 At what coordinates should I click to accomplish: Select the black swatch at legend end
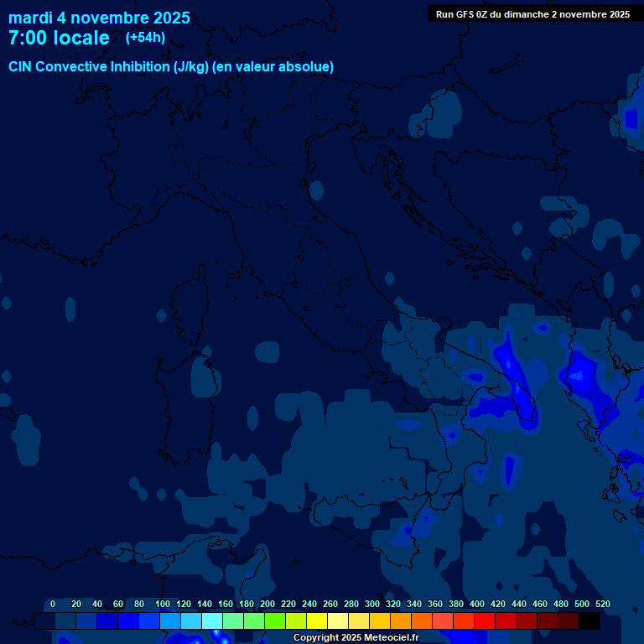tap(589, 621)
